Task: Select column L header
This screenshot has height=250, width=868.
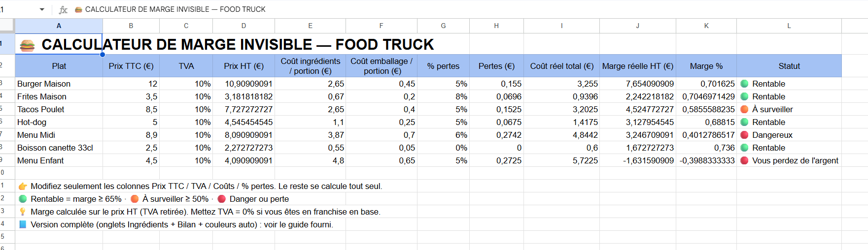Action: (789, 26)
